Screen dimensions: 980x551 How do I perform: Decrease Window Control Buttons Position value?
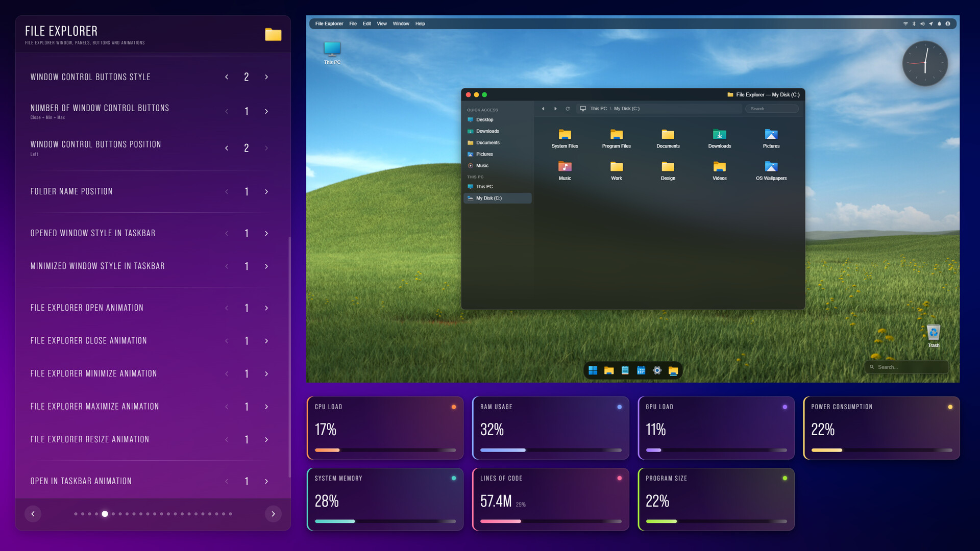pyautogui.click(x=227, y=148)
